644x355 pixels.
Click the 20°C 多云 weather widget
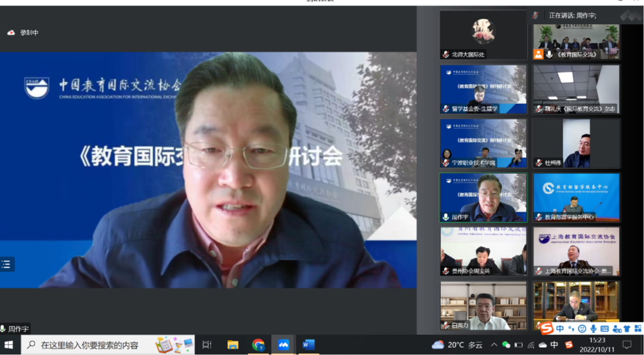(457, 345)
